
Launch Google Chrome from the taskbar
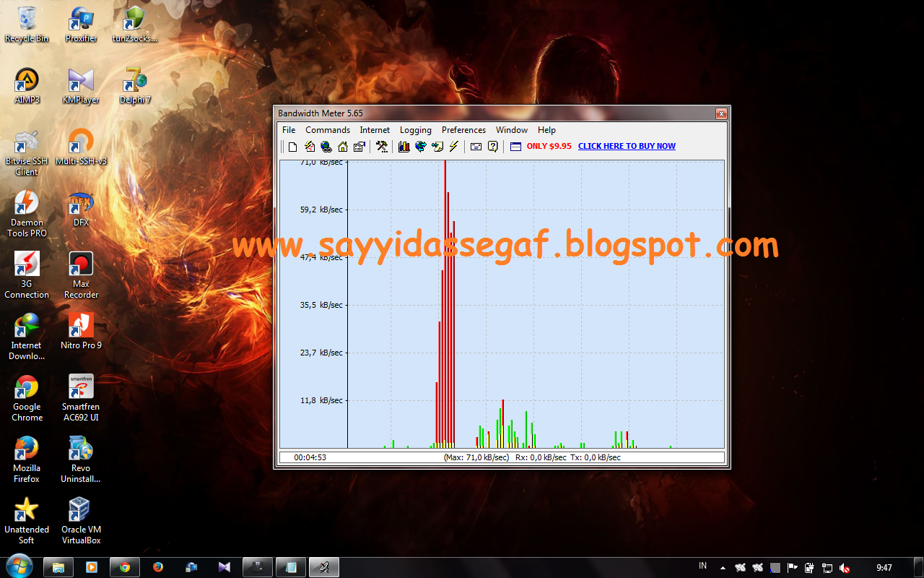(x=124, y=567)
